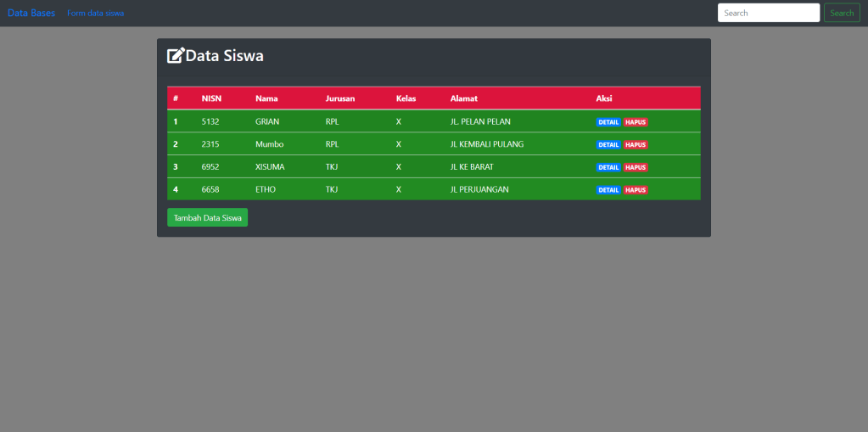Open DETAIL for student Mumbo
The image size is (868, 432).
(608, 145)
